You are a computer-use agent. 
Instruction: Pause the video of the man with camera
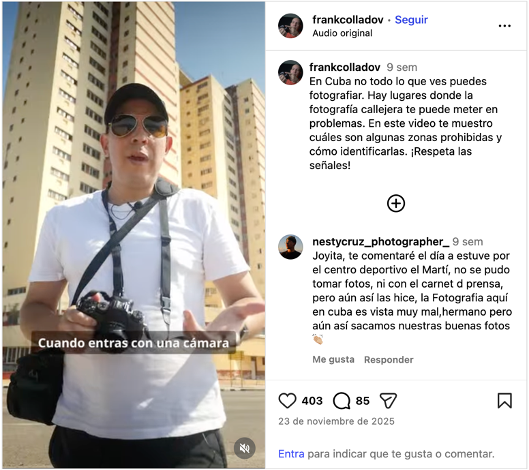coord(134,235)
